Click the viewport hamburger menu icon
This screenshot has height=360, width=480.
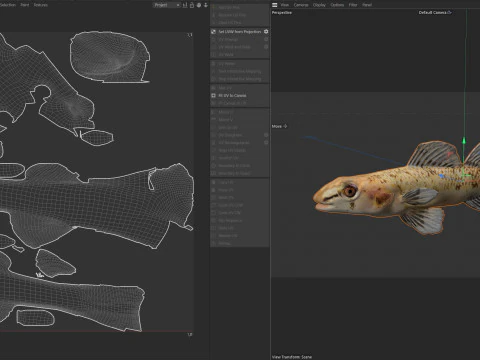(x=275, y=5)
